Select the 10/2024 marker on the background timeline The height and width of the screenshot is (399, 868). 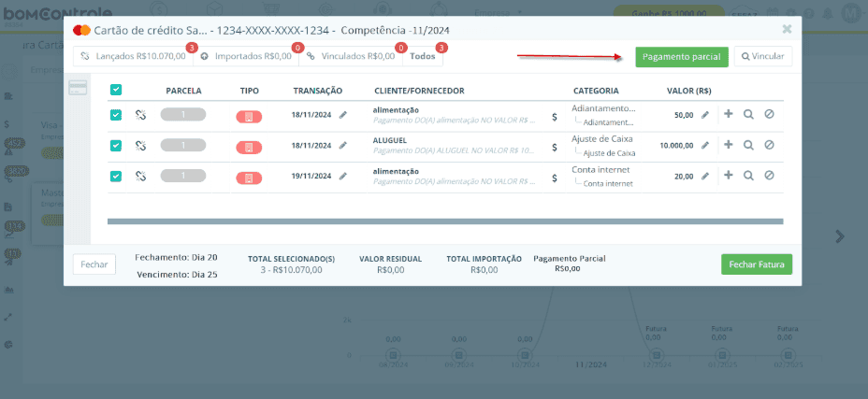pyautogui.click(x=524, y=354)
